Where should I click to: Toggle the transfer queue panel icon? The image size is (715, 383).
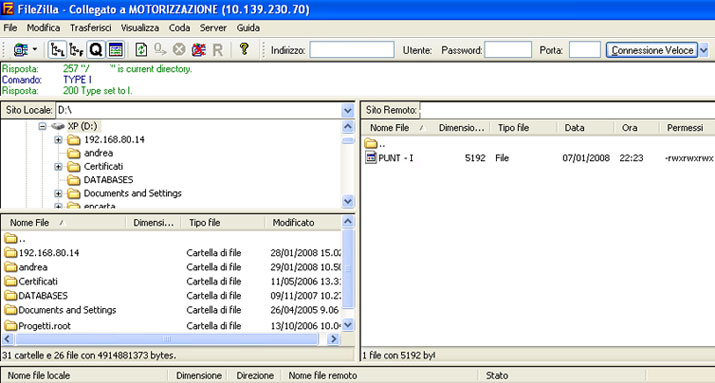click(x=116, y=49)
